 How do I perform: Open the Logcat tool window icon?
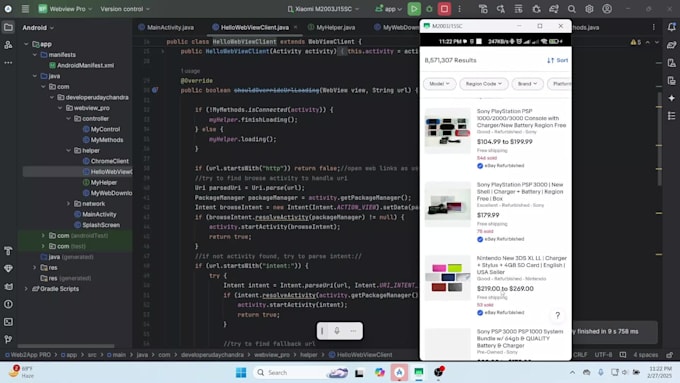8,286
